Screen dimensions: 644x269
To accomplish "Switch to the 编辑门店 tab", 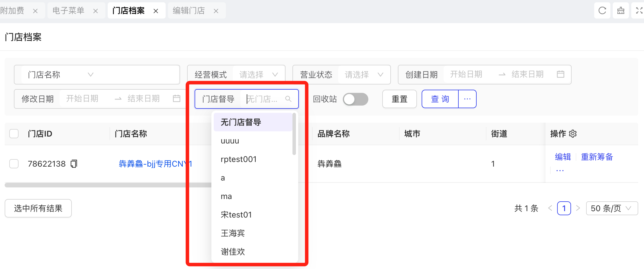I will click(x=189, y=11).
